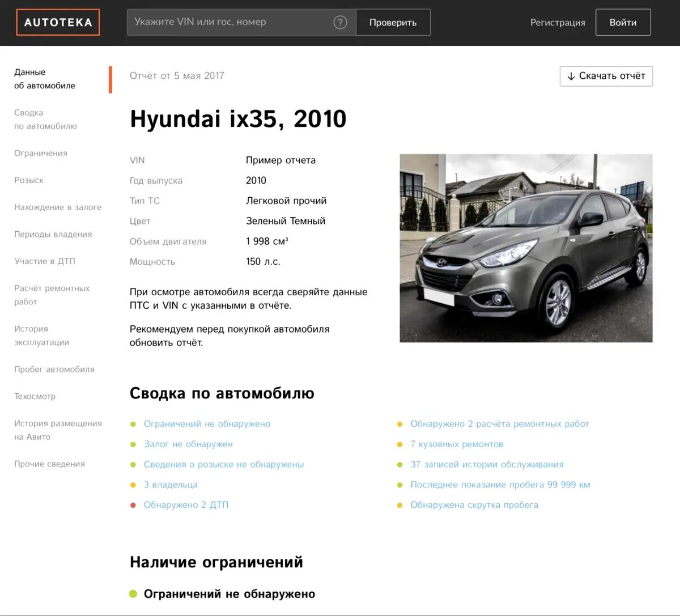Click the 3 владельца link
Image resolution: width=680 pixels, height=616 pixels.
point(171,485)
